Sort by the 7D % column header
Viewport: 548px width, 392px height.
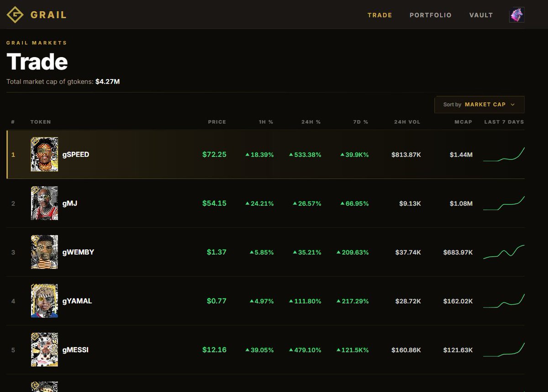[x=361, y=122]
